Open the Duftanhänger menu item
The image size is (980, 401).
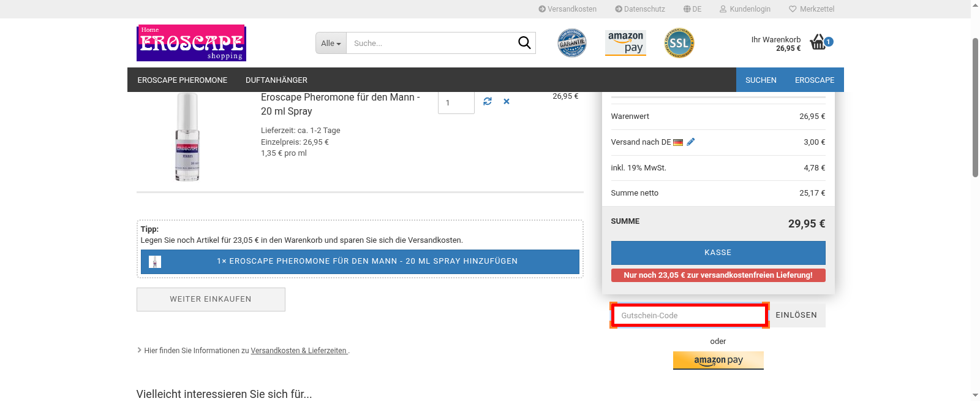pos(276,80)
